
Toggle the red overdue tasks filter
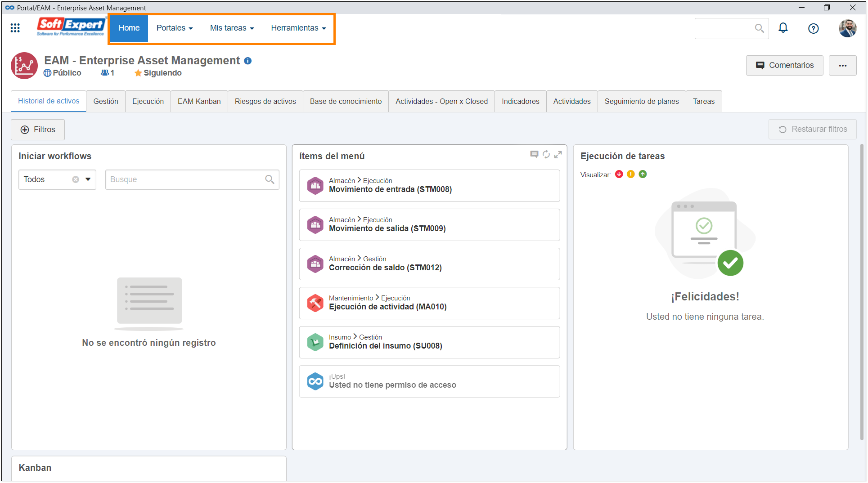619,174
